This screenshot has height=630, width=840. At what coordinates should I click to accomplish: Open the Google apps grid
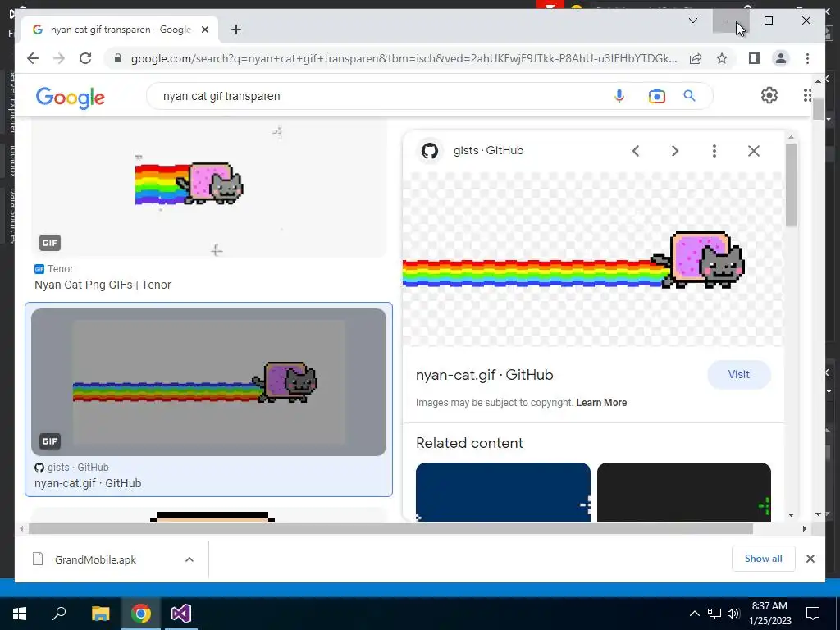coord(807,95)
